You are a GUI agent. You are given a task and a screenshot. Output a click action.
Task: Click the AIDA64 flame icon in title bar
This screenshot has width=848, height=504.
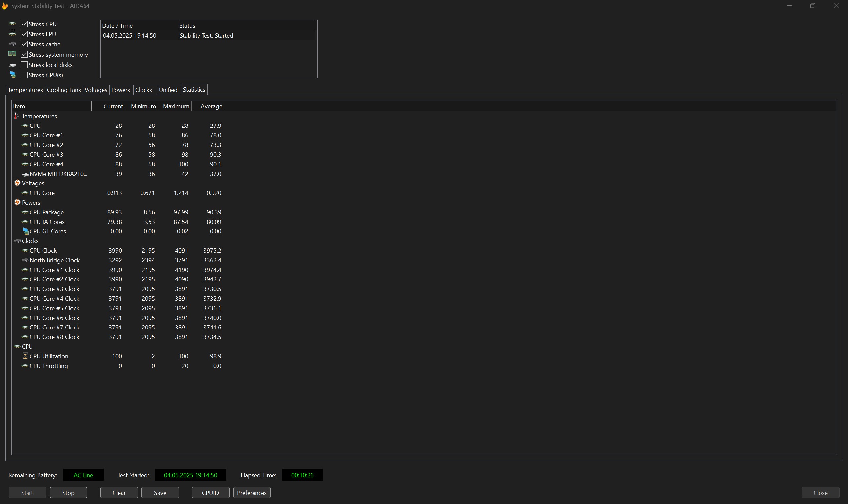pyautogui.click(x=5, y=6)
